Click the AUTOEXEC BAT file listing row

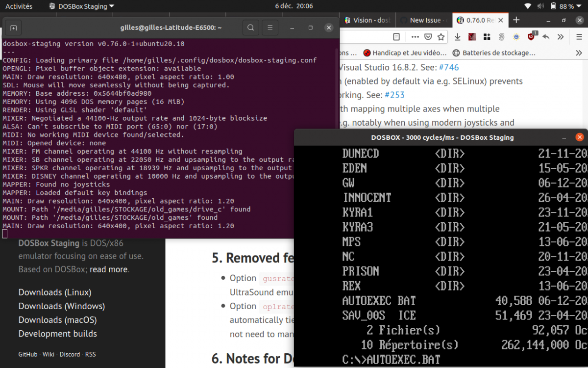465,301
